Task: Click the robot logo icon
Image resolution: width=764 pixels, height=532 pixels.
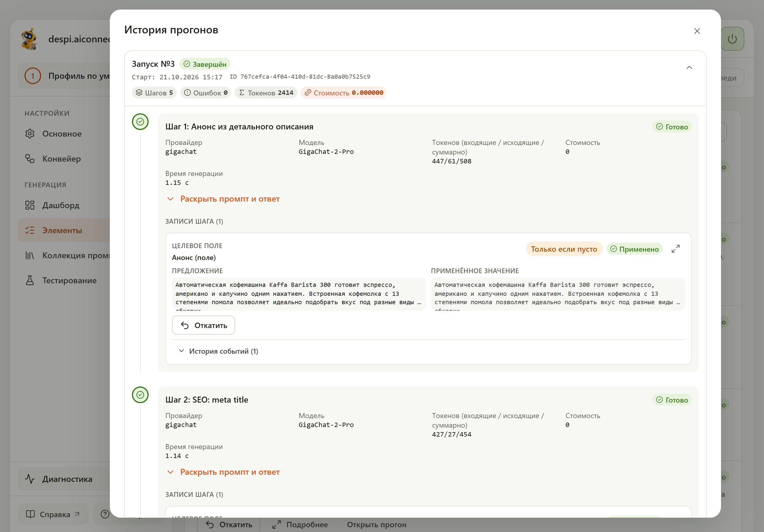Action: tap(29, 39)
